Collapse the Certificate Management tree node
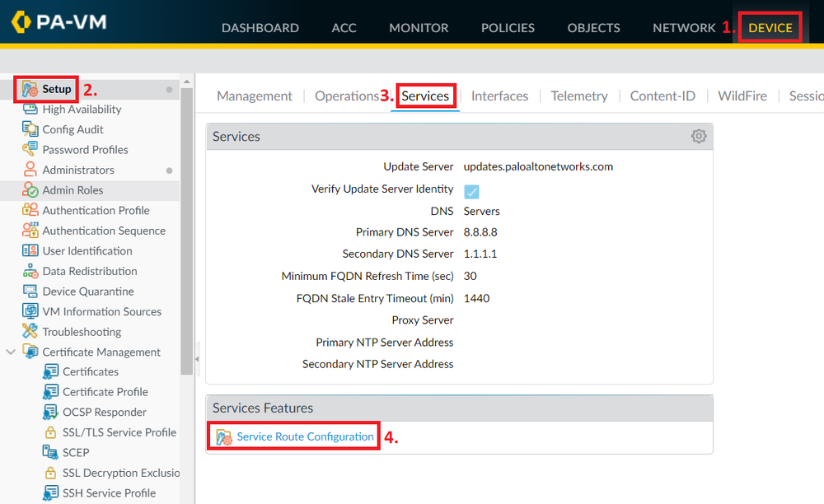Viewport: 824px width, 504px height. click(11, 352)
